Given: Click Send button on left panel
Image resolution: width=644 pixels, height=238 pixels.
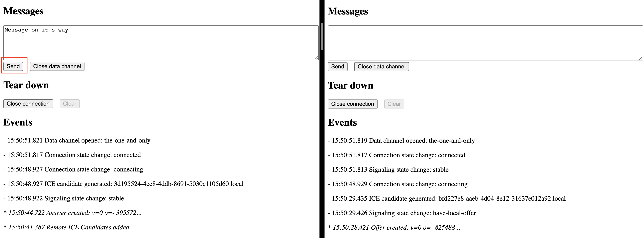Looking at the screenshot, I should (x=14, y=66).
